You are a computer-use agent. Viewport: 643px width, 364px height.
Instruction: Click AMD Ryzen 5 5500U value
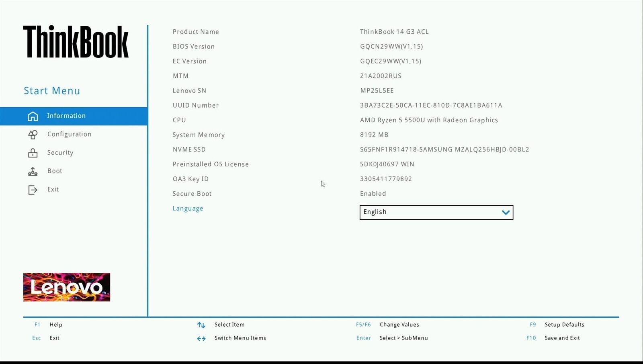[429, 120]
